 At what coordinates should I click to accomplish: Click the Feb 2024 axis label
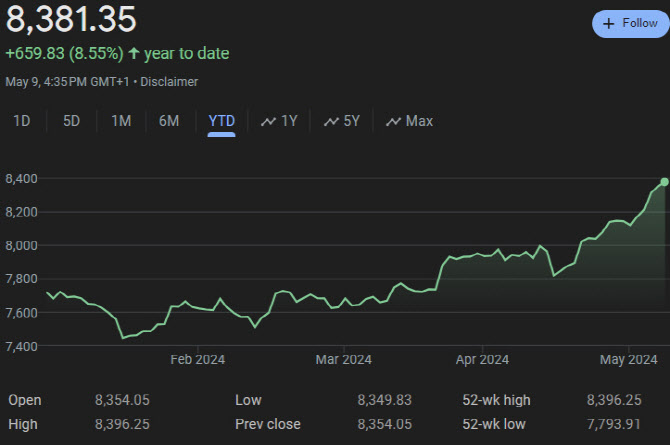coord(197,360)
